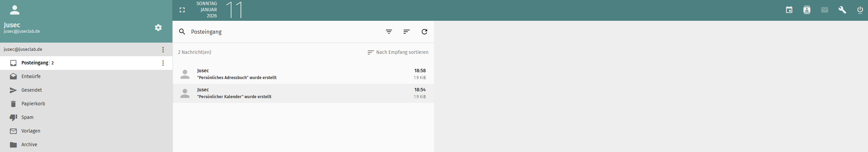Click "Nach Empfang sortieren" sort button

pos(398,52)
